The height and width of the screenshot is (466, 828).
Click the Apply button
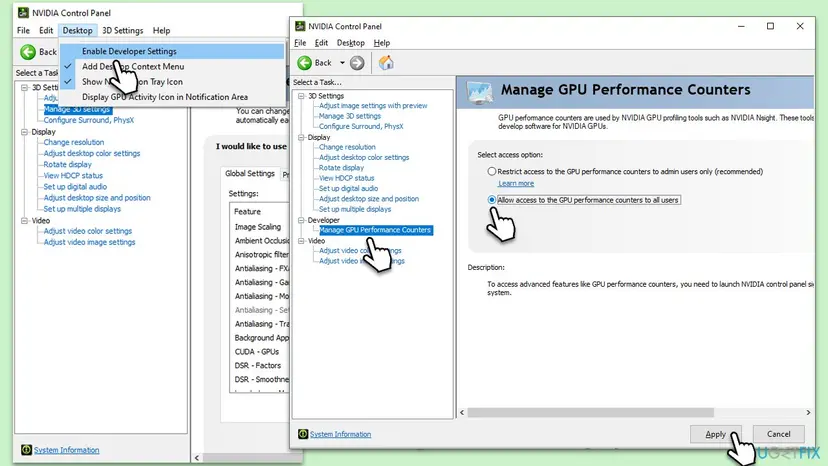tap(716, 434)
